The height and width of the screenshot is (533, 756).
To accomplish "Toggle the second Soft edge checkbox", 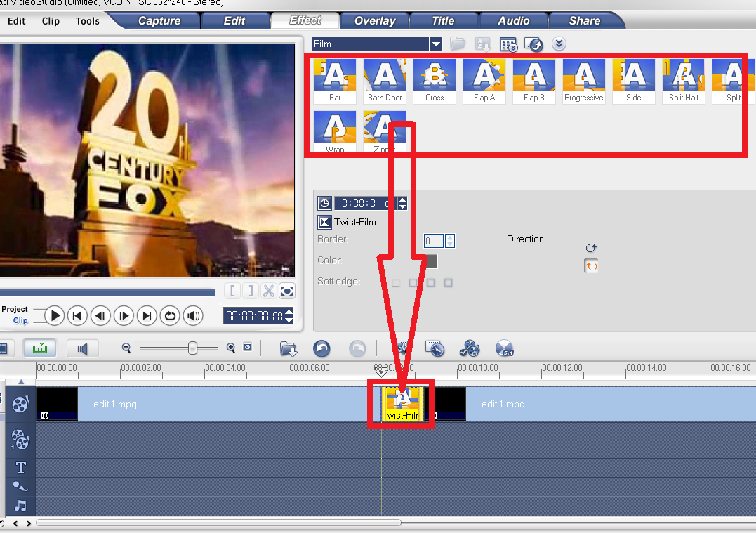I will [x=413, y=282].
